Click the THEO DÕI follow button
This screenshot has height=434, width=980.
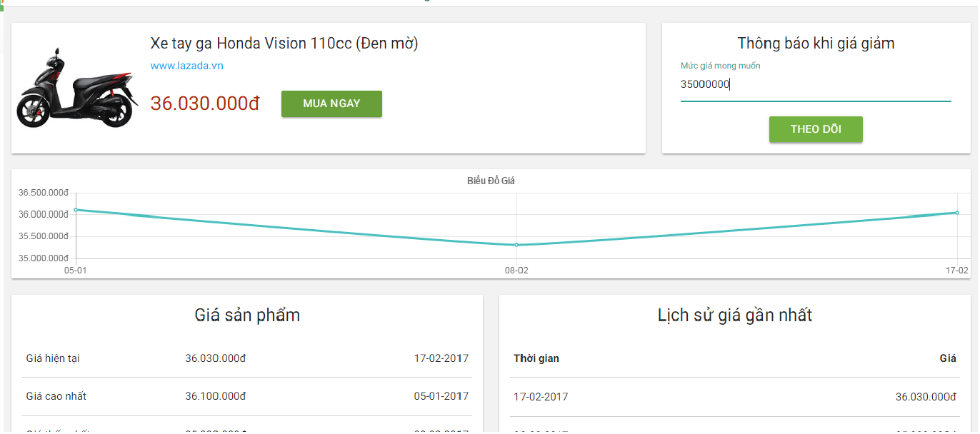(816, 129)
